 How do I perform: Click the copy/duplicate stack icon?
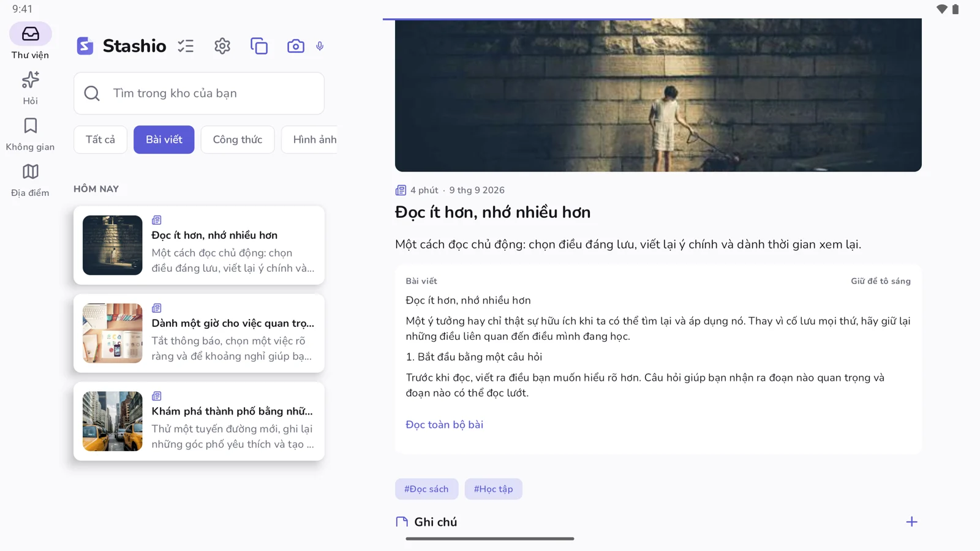(259, 46)
